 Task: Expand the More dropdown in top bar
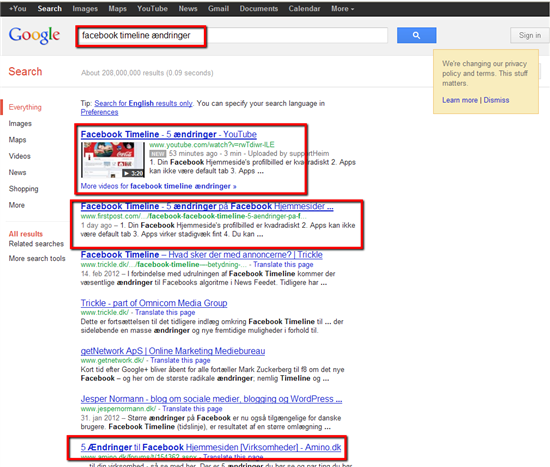tap(342, 8)
